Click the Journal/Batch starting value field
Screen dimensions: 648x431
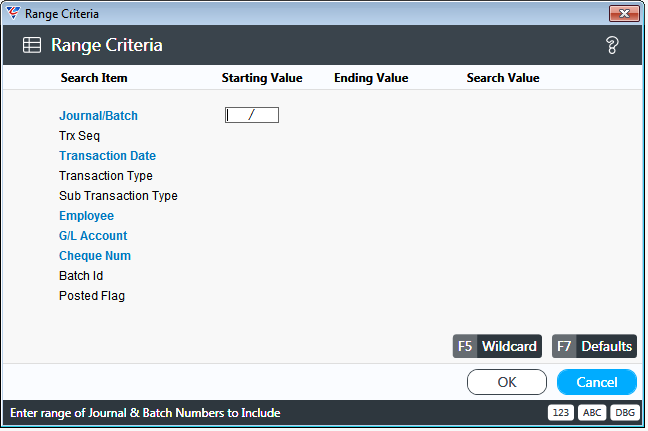pos(252,115)
